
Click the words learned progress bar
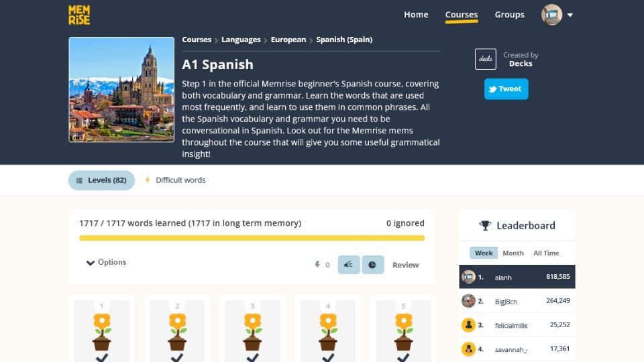point(252,238)
